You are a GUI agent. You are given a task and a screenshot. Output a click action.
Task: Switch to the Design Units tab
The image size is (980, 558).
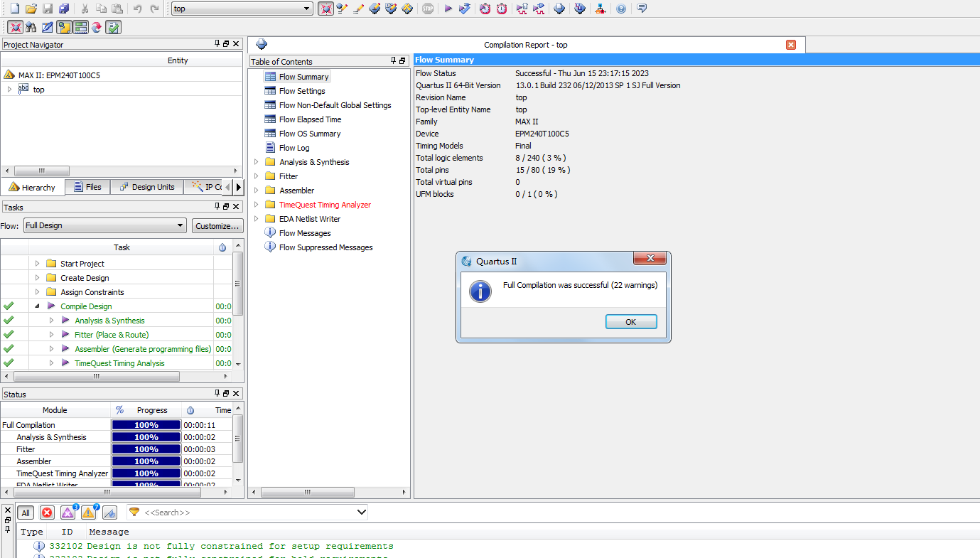click(147, 187)
